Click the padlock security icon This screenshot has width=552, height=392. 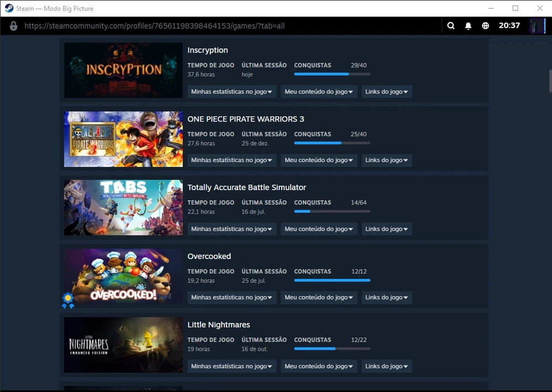14,26
